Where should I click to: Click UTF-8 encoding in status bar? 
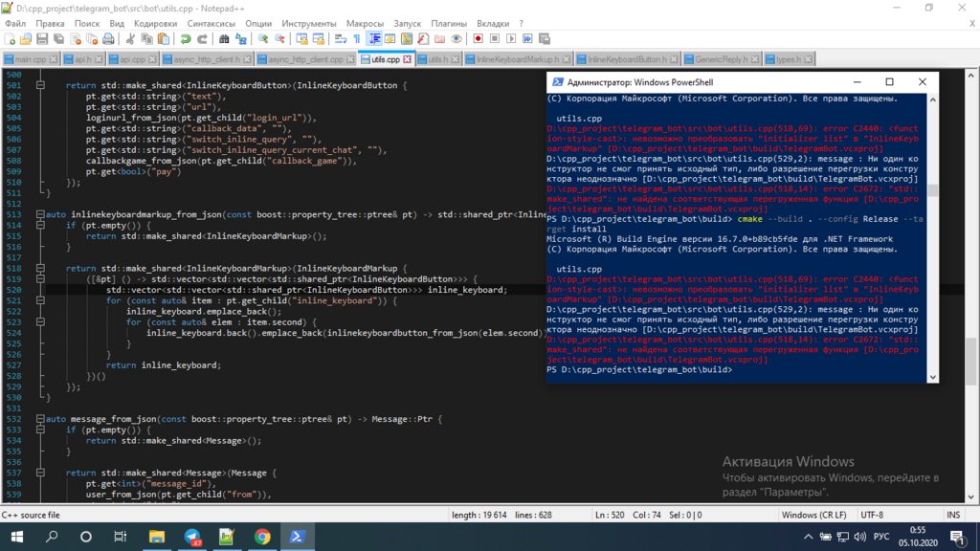[872, 515]
